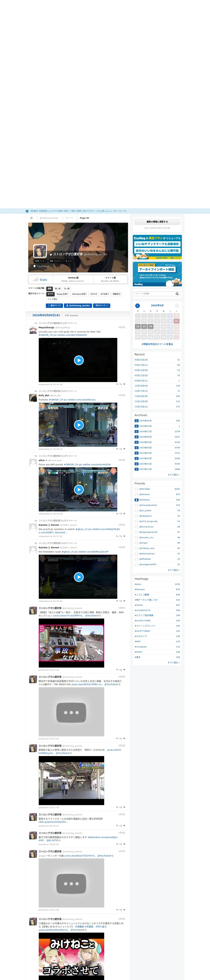The height and width of the screenshot is (980, 210).
Task: Open the @moujaatumare friend link
Action: click(x=148, y=505)
